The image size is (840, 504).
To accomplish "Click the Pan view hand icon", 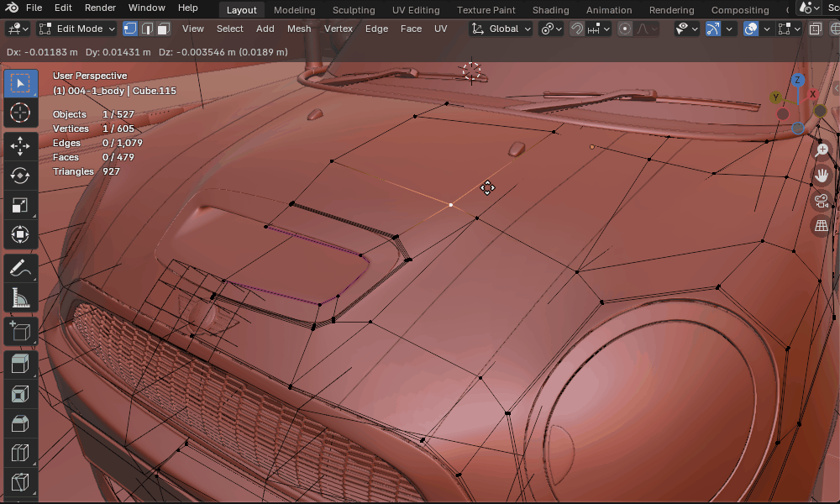I will click(822, 176).
